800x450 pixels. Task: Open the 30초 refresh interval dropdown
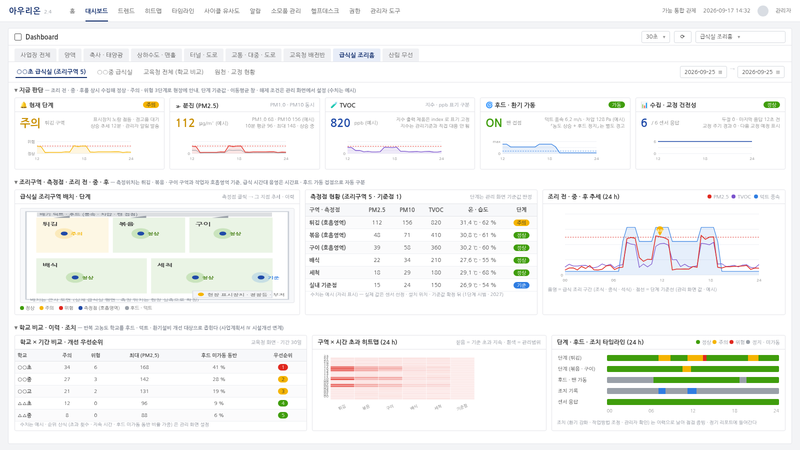(655, 37)
